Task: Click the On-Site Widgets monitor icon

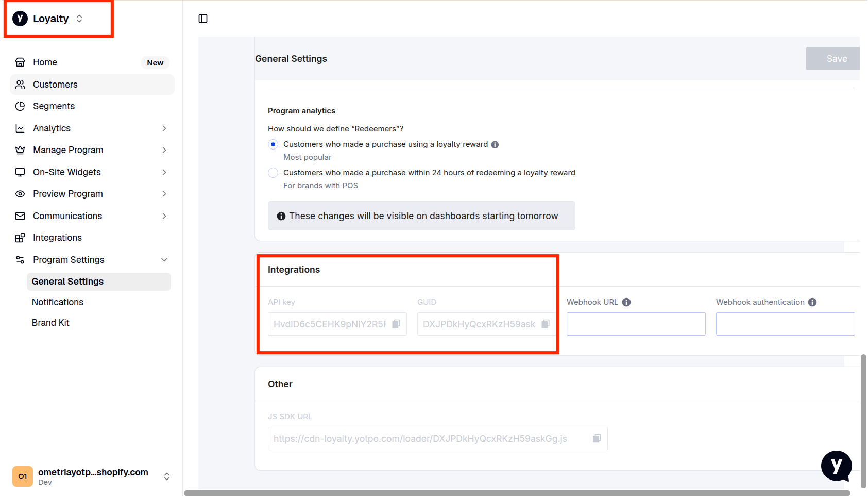Action: coord(20,172)
